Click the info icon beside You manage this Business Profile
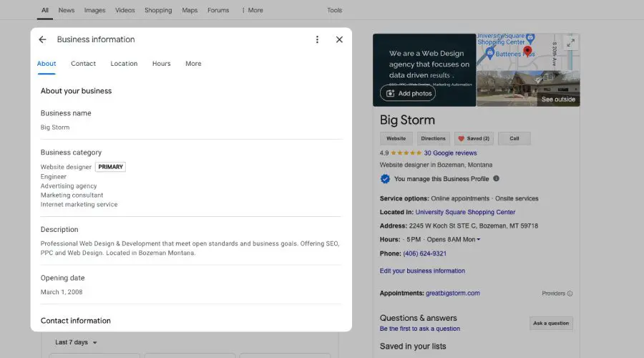This screenshot has width=644, height=358. tap(496, 178)
